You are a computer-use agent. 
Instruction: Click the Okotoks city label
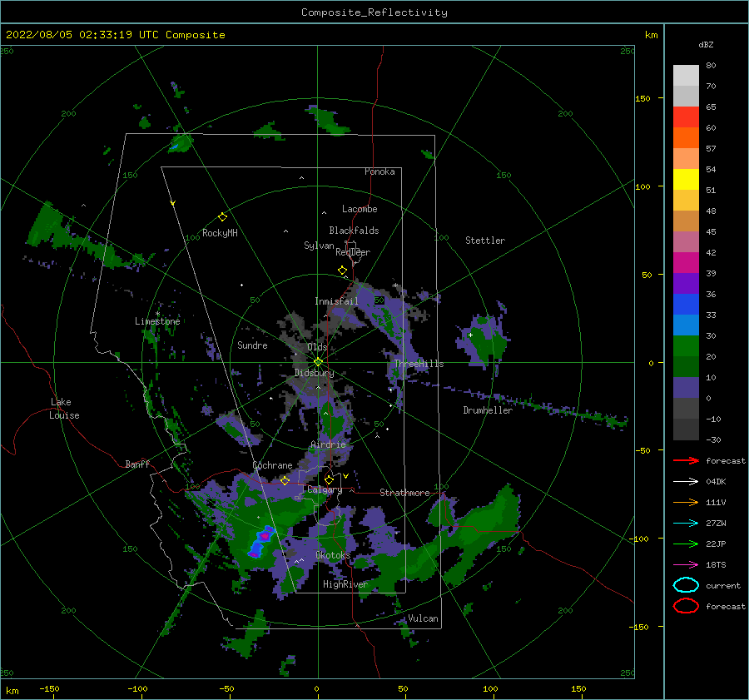tap(333, 555)
